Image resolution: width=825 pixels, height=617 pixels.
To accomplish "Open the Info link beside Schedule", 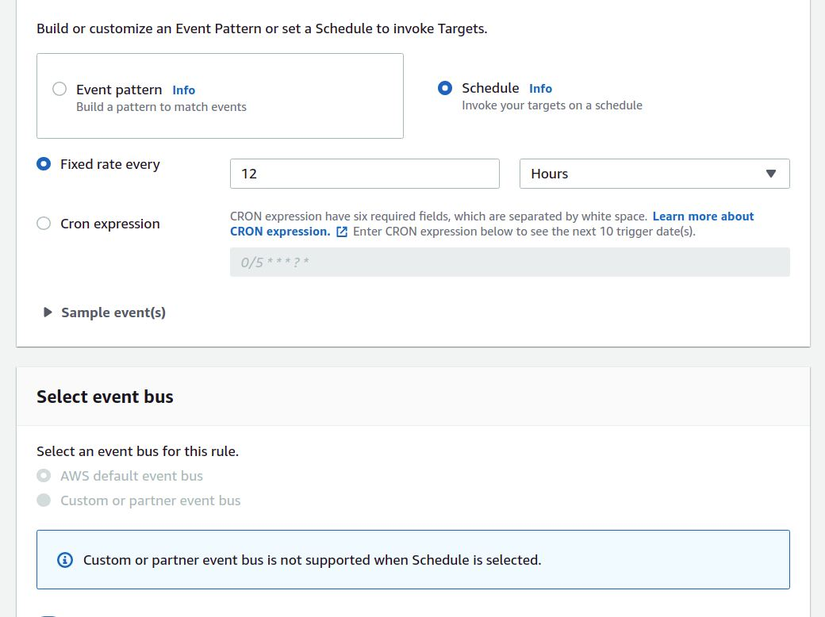I will pos(540,88).
